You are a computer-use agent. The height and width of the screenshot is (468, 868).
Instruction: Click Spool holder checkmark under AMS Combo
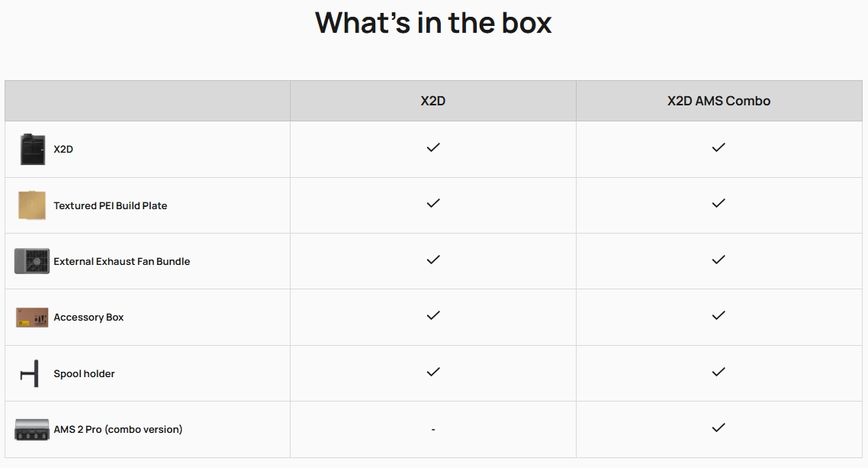(x=719, y=372)
